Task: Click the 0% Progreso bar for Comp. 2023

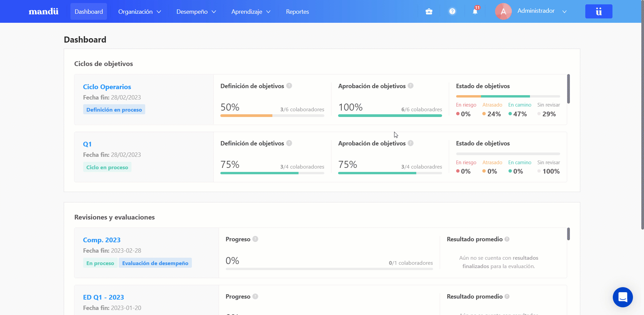Action: coord(329,269)
